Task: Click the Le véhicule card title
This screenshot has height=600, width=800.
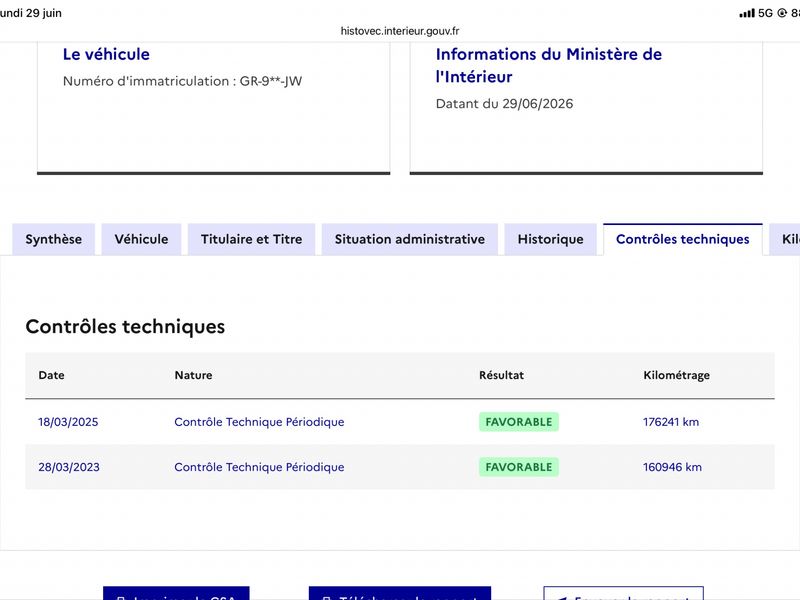Action: tap(106, 54)
